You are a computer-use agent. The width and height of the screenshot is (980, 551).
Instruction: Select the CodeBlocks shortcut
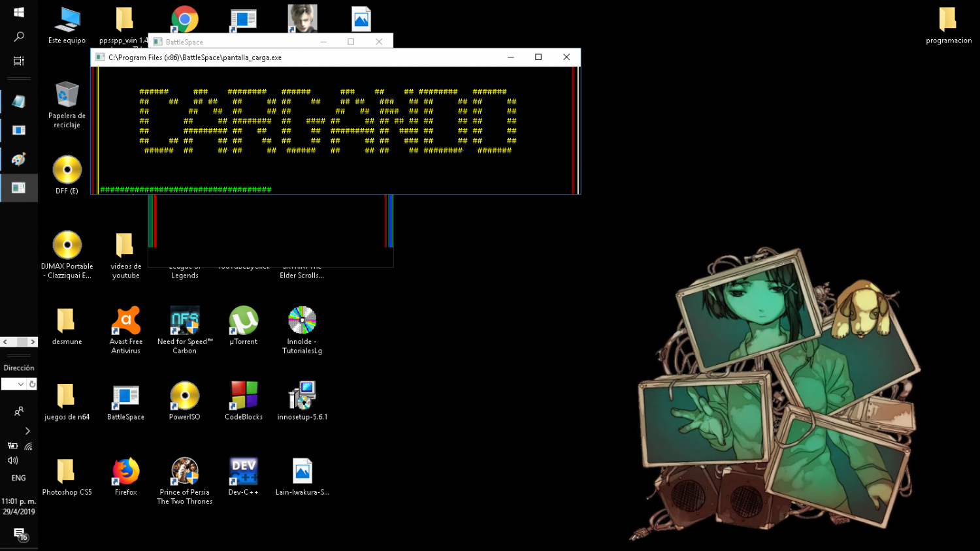[244, 401]
